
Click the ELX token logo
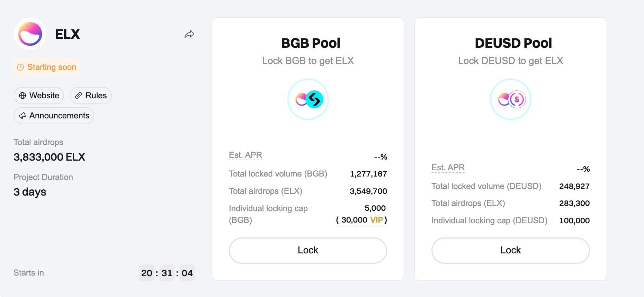(x=30, y=34)
